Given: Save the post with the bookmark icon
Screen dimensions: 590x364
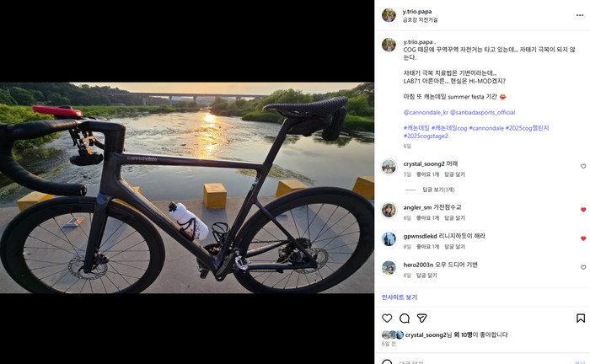Looking at the screenshot, I should (581, 318).
